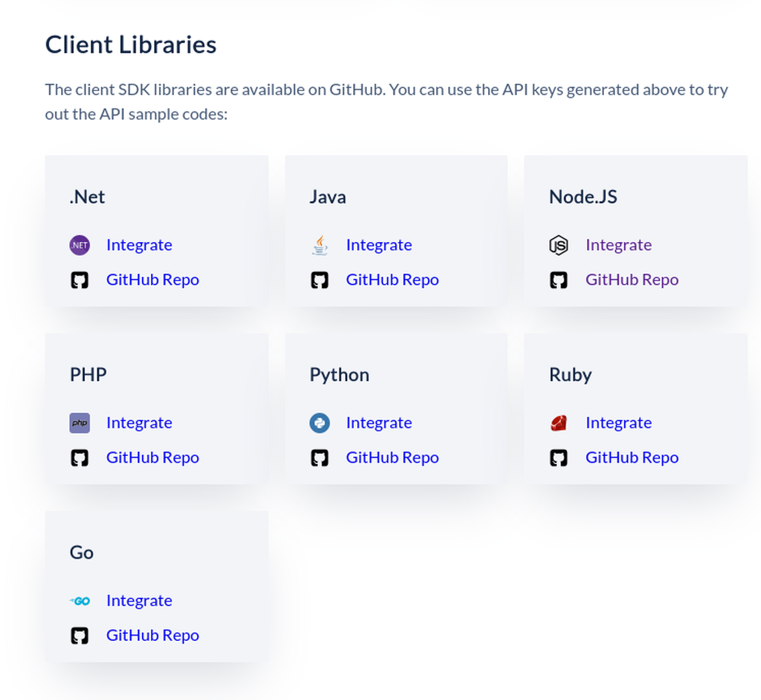The image size is (761, 700).
Task: Click the GitHub icon in the PHP card
Action: 80,458
